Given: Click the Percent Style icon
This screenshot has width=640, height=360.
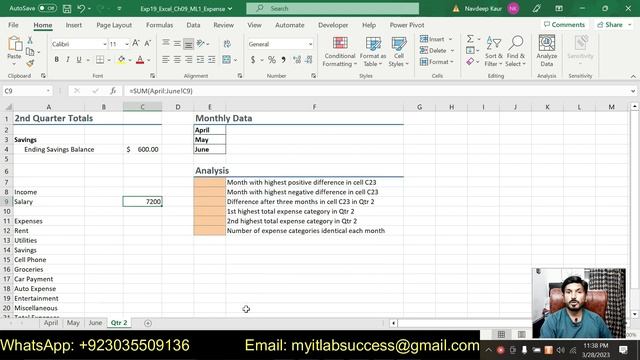Looking at the screenshot, I should tap(272, 60).
